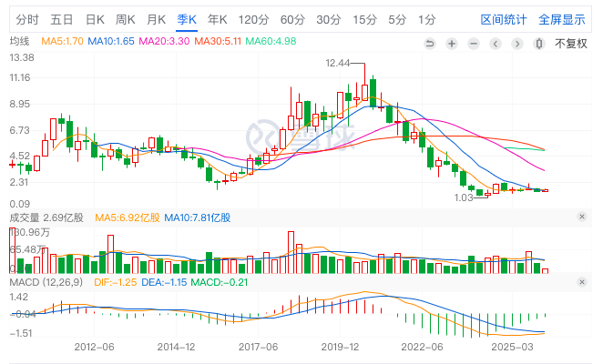
Task: Click the 12.44 peak candlestick
Action: coord(365,86)
